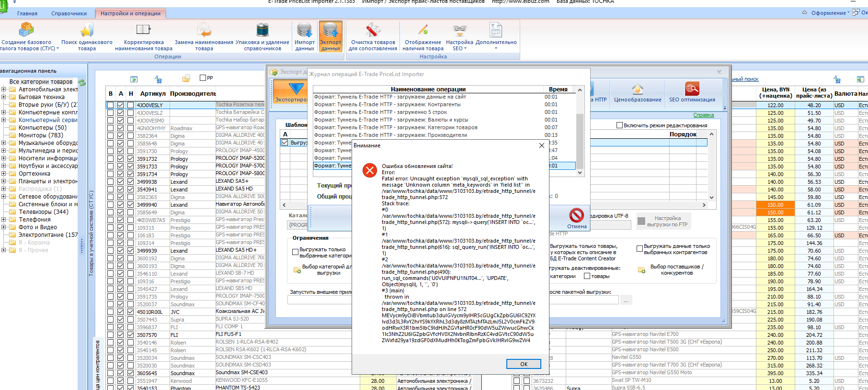Expand the Ноутбуки и аксессуары tree node
The width and height of the screenshot is (868, 390).
(4, 166)
